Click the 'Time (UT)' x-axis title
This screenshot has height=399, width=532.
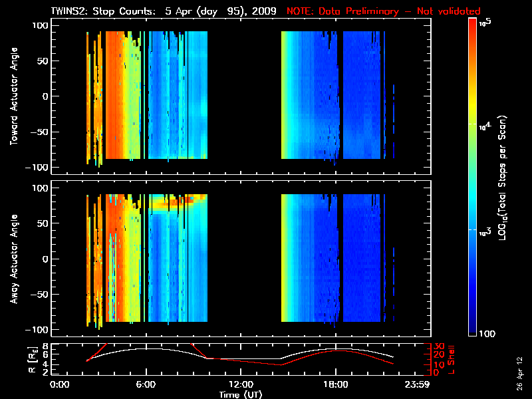[x=241, y=394]
